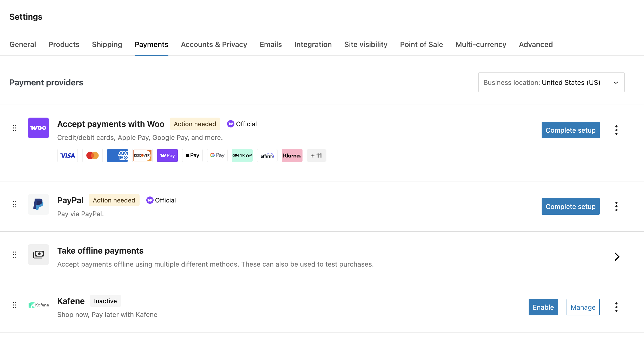644x339 pixels.
Task: Click the Mastercard icon
Action: [x=93, y=155]
